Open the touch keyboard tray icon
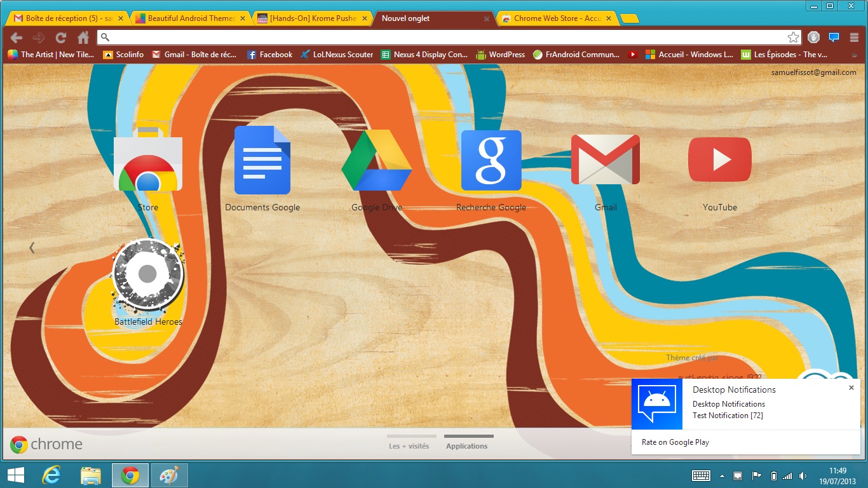 click(x=701, y=475)
